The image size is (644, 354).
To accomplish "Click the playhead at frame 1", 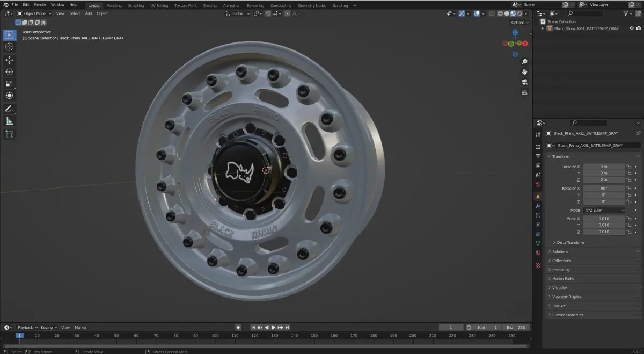I will pos(19,335).
